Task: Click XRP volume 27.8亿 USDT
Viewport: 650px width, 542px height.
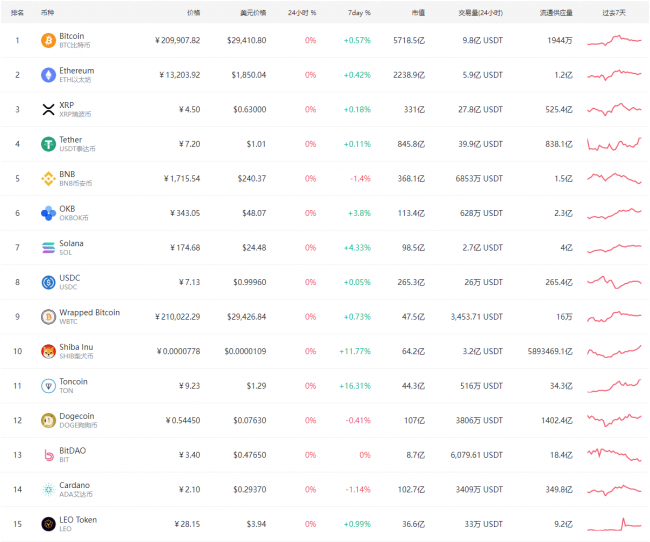Action: 480,109
